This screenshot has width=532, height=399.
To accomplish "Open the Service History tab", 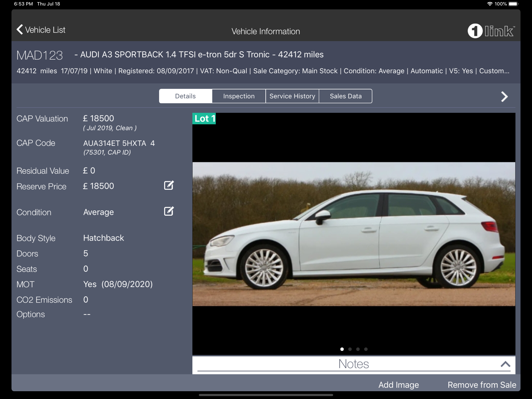I will pyautogui.click(x=292, y=96).
